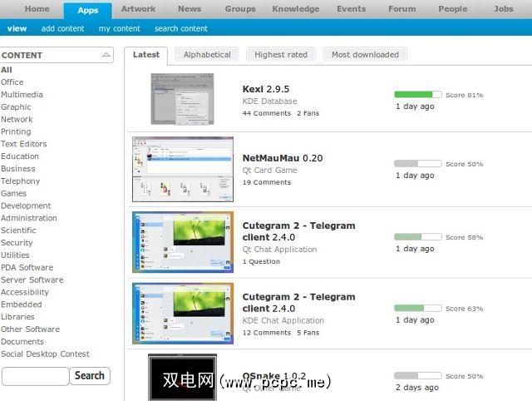The image size is (532, 401).
Task: Open the search content link
Action: click(x=181, y=28)
